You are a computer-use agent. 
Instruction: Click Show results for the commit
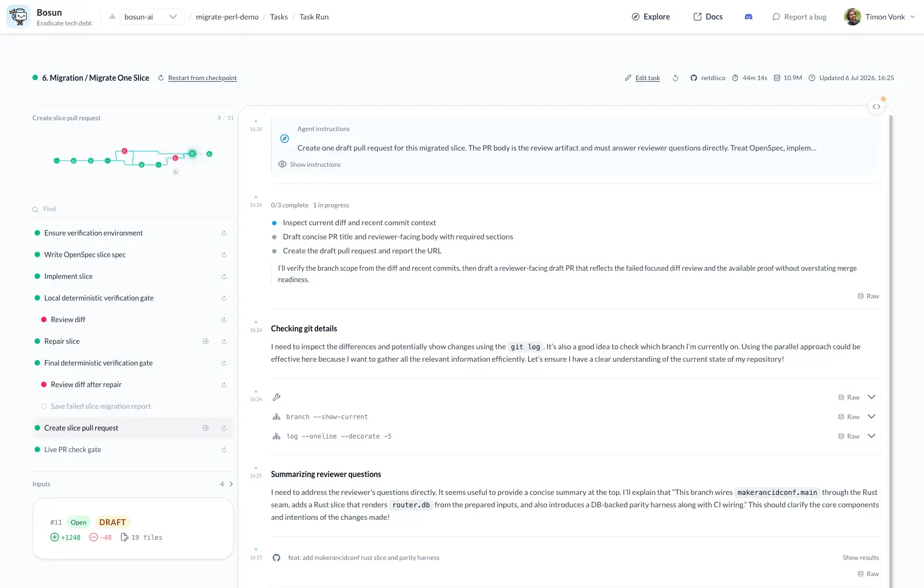(x=861, y=558)
